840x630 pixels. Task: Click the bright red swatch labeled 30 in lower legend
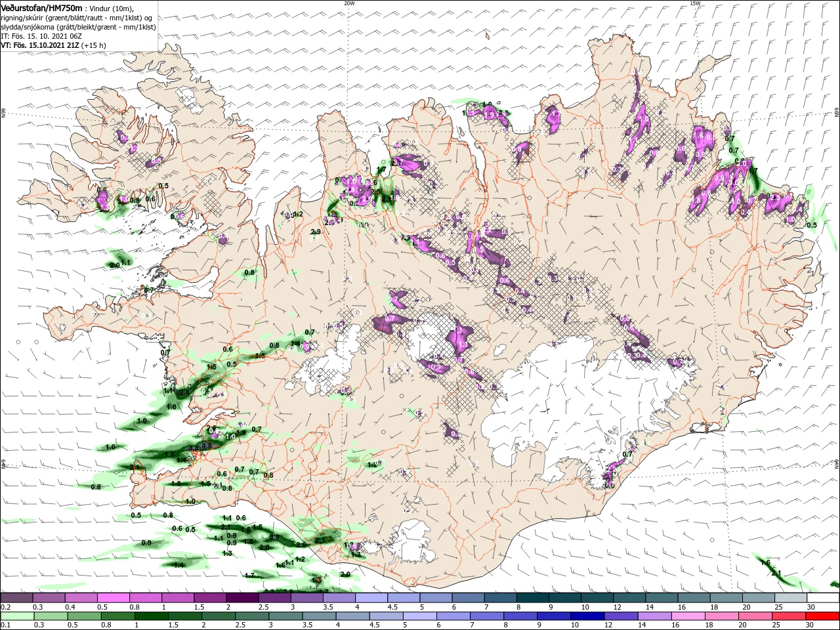pos(823,616)
